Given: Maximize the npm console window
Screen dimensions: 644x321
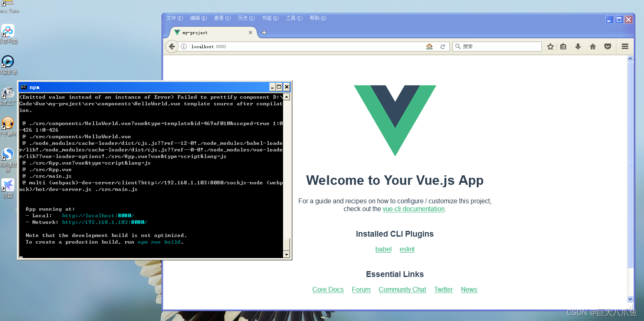Looking at the screenshot, I should click(x=279, y=87).
